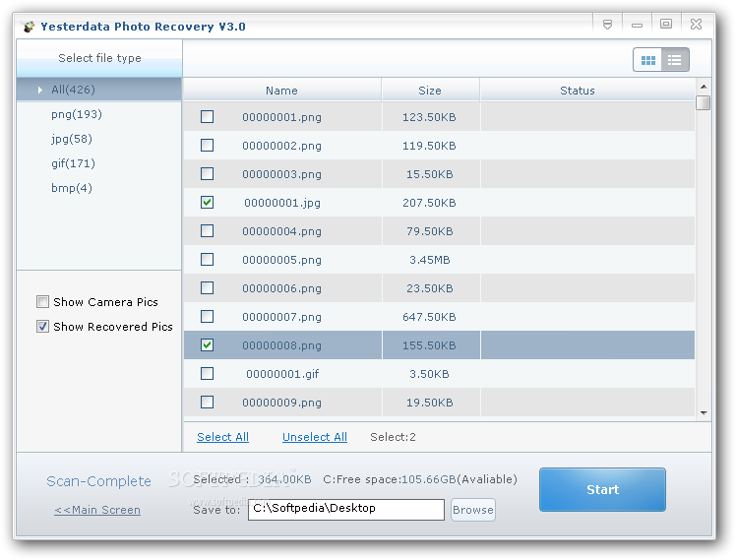Close the Photo Recovery window

[x=696, y=24]
